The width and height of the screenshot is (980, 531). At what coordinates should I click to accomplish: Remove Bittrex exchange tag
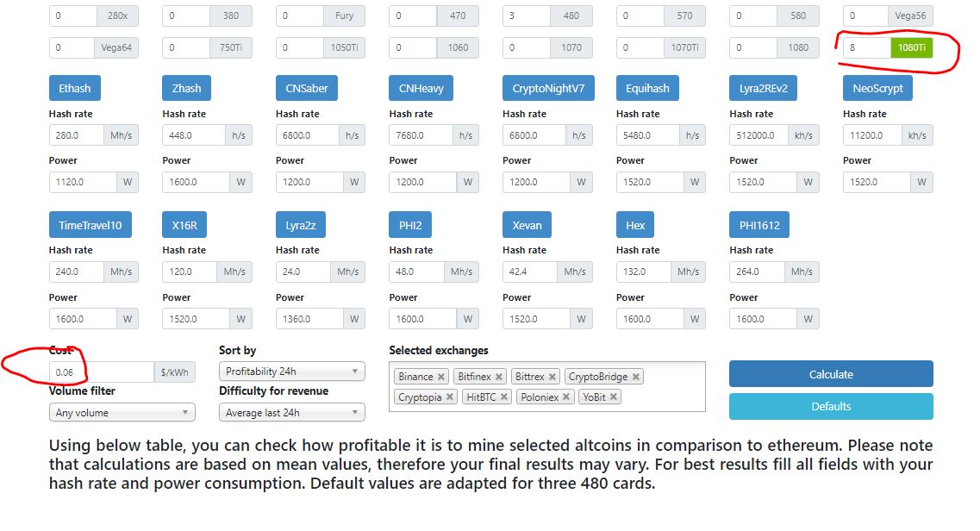(552, 377)
